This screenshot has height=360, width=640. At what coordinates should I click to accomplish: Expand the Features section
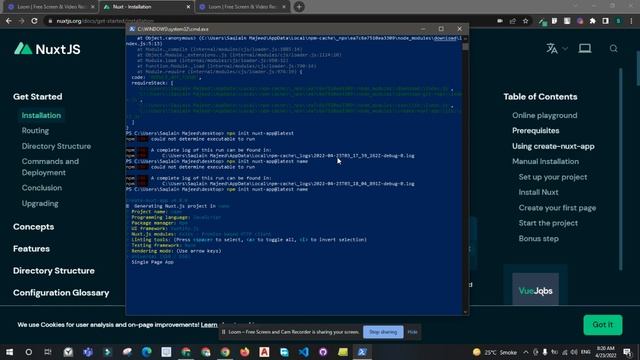tap(31, 249)
